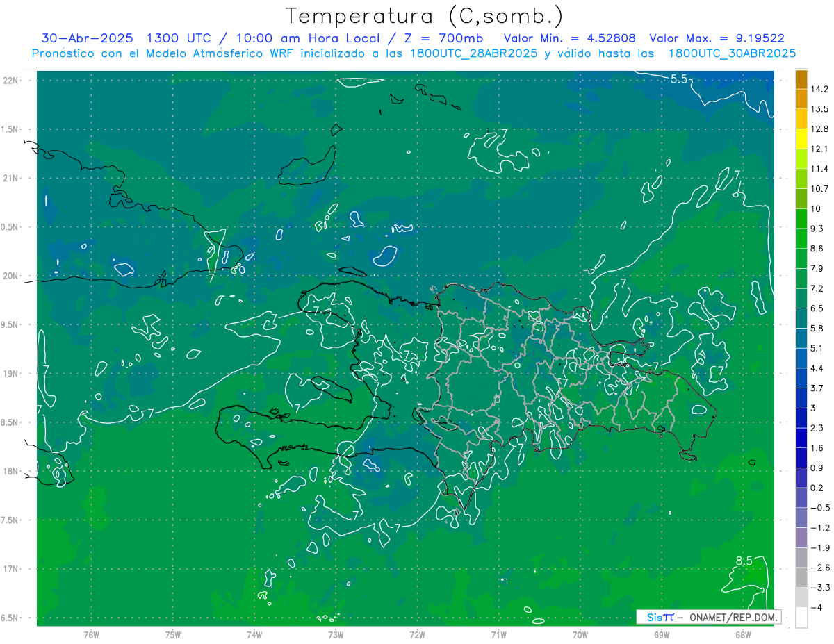Click colorbar value "0.9"
This screenshot has height=644, width=834.
point(817,468)
